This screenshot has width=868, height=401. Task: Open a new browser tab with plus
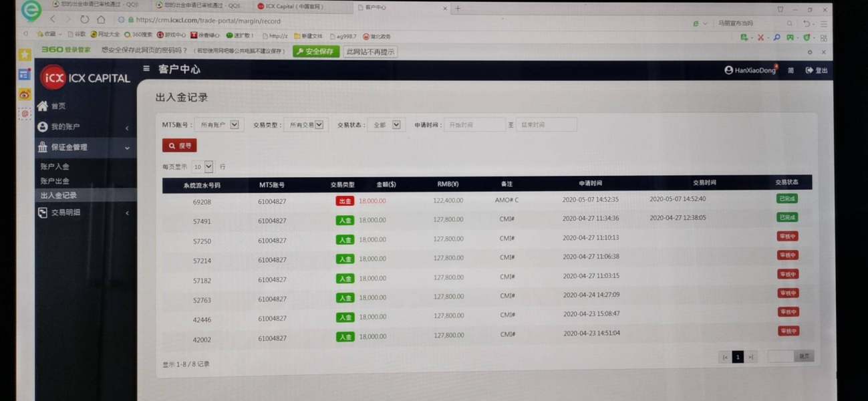458,8
